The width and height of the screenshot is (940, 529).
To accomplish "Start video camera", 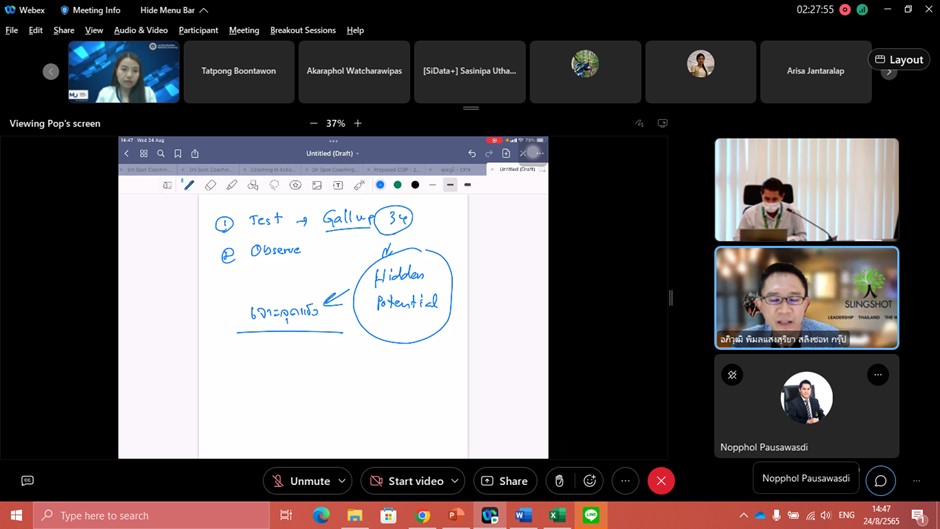I will [405, 481].
